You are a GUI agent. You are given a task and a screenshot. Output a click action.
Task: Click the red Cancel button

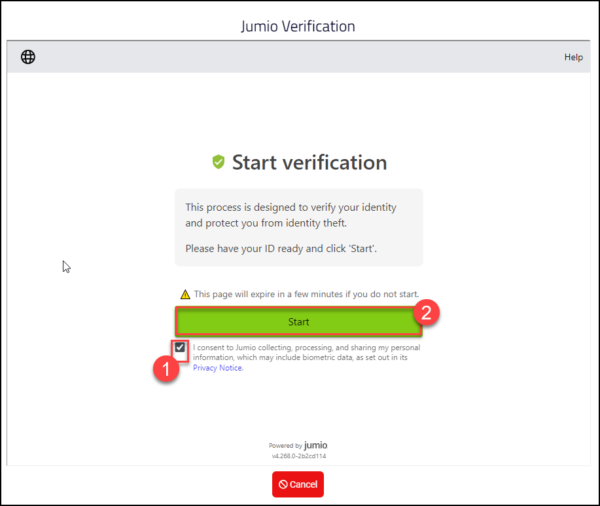[x=298, y=484]
